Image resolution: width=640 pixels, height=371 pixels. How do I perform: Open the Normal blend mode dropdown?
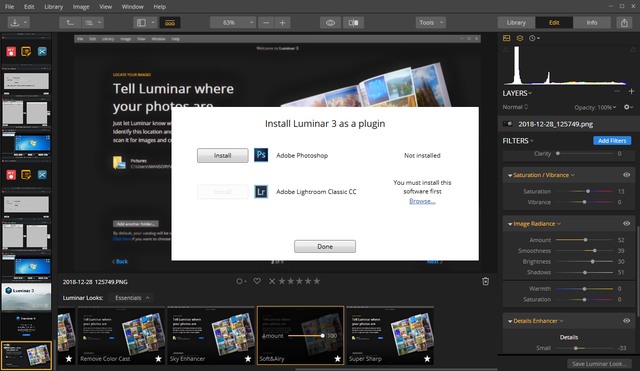pyautogui.click(x=515, y=107)
